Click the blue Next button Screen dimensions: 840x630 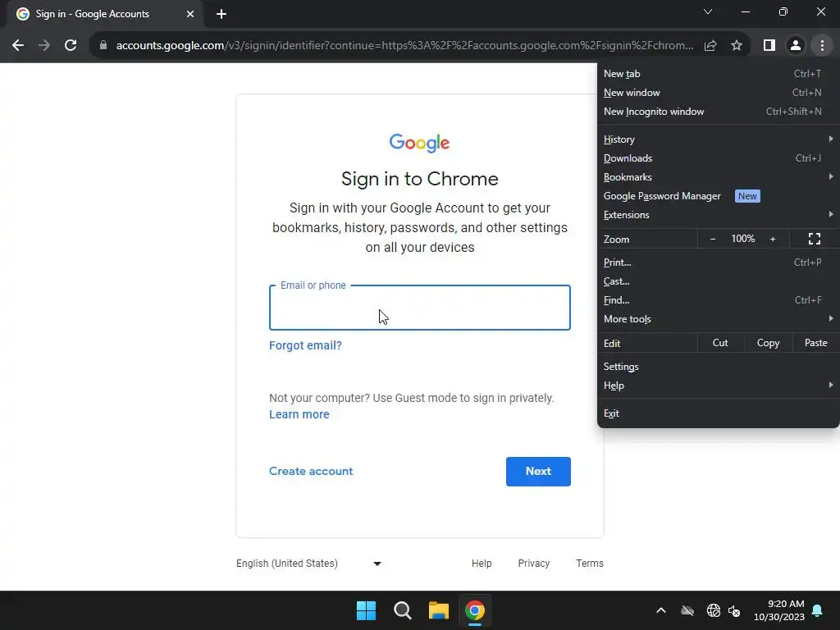point(538,472)
